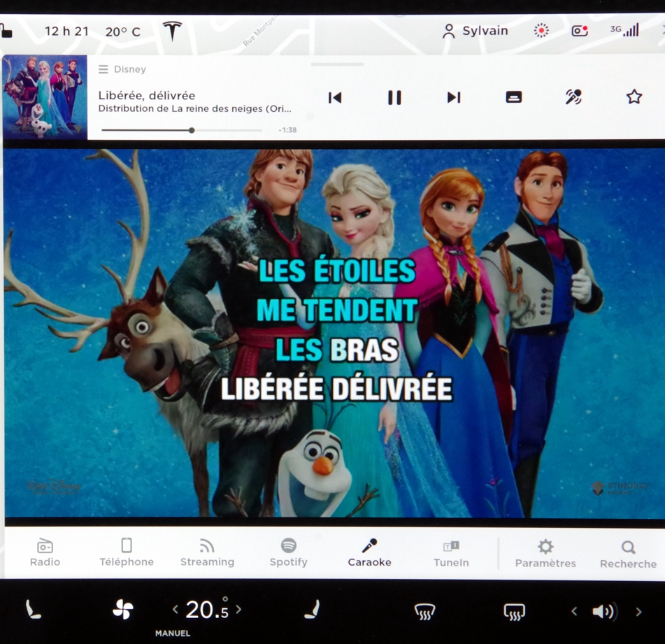Open the Radio source tab

coord(45,552)
